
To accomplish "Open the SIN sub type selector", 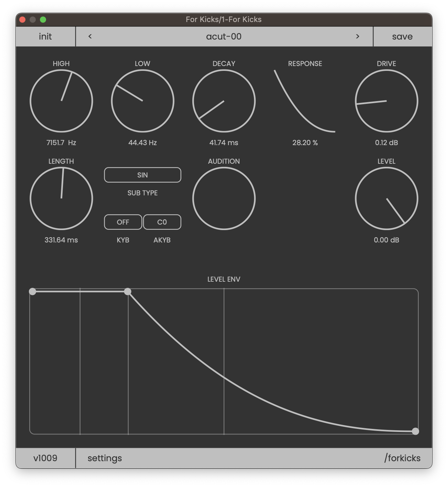I will (142, 175).
